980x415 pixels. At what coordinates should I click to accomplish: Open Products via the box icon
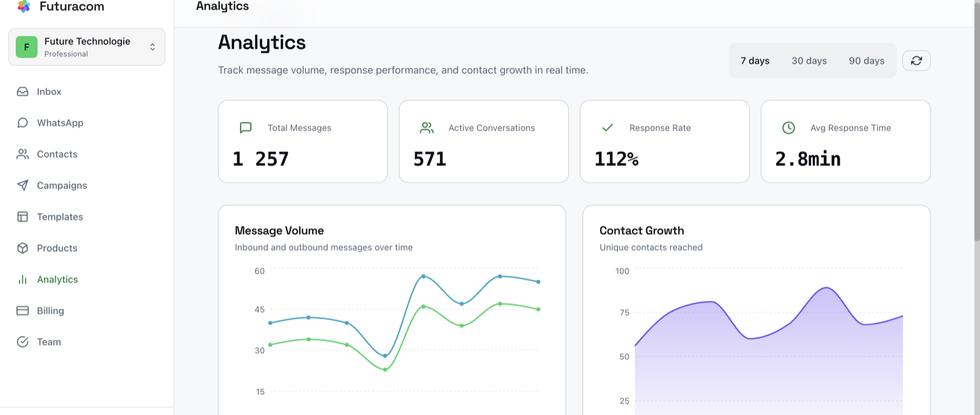23,248
